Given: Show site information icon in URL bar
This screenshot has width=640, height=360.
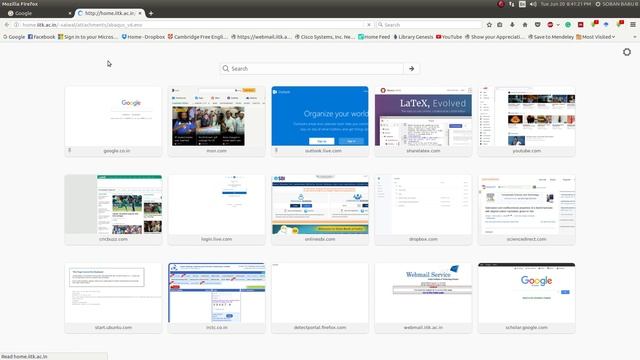Looking at the screenshot, I should (16, 24).
